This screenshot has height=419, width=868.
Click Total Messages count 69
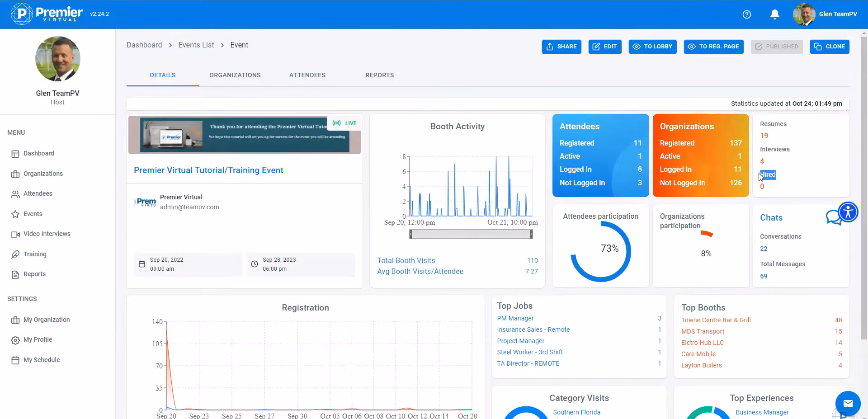point(764,277)
